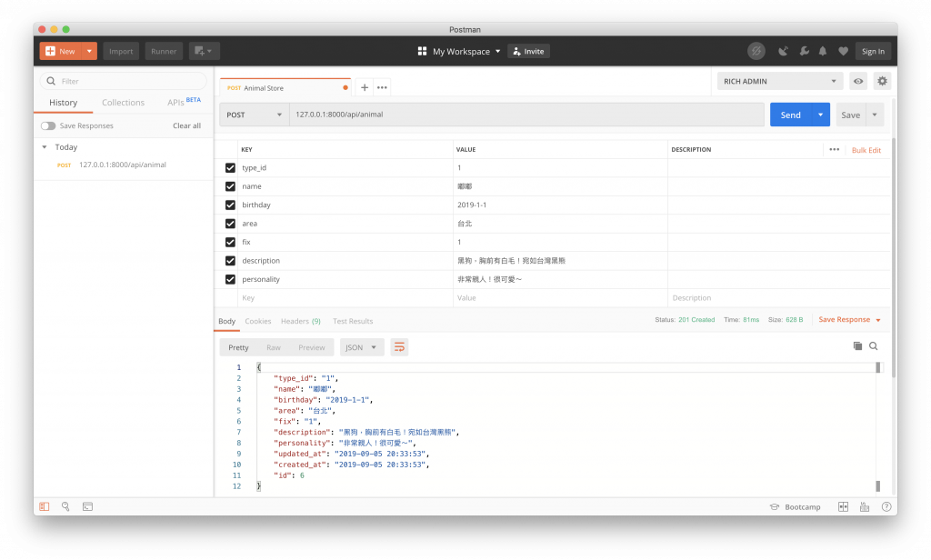Open Postman console icon
This screenshot has width=931, height=560.
click(87, 506)
